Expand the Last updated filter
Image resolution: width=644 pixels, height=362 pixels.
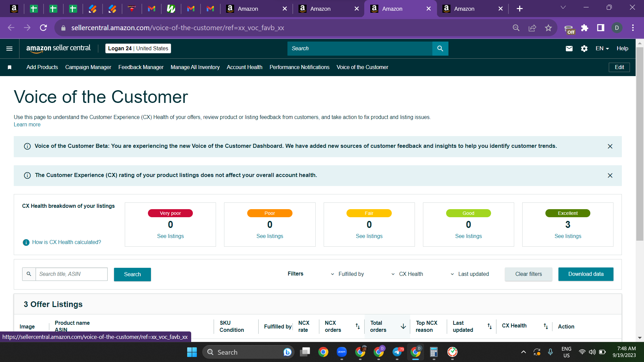point(470,274)
